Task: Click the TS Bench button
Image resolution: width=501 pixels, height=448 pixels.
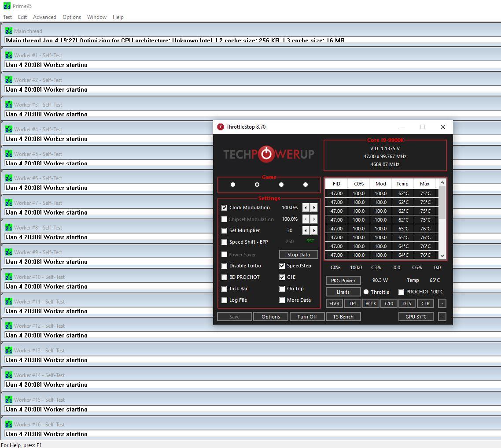Action: (x=343, y=317)
